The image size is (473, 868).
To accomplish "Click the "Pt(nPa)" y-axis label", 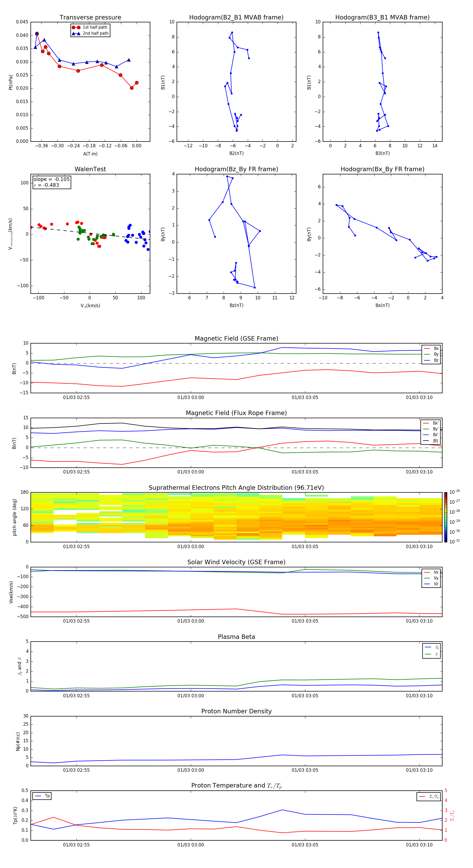I will click(11, 82).
